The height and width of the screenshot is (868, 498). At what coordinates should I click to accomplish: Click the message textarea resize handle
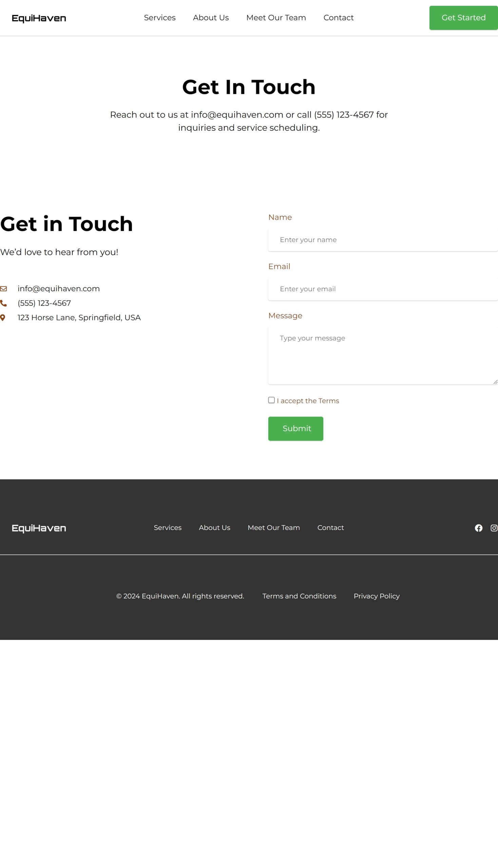(495, 382)
